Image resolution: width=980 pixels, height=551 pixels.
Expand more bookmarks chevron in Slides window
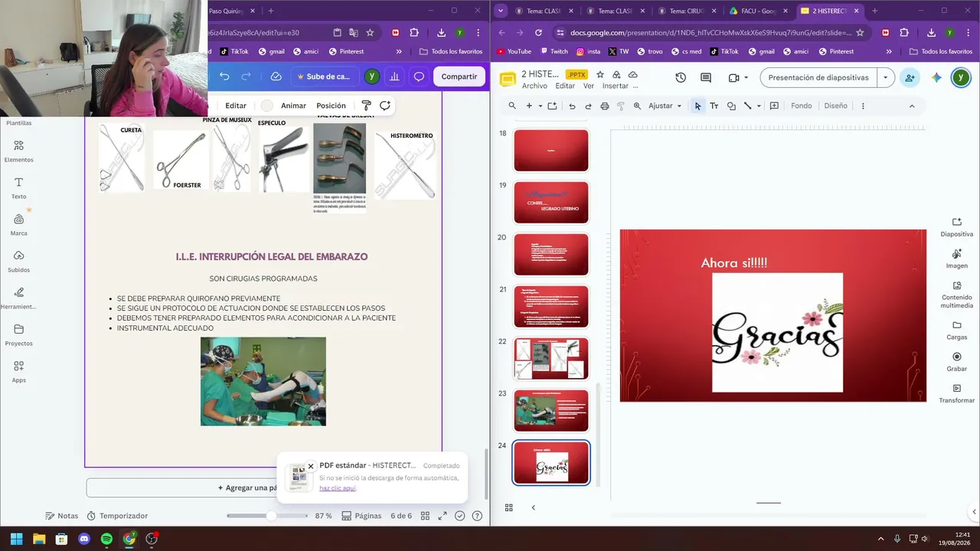(889, 51)
